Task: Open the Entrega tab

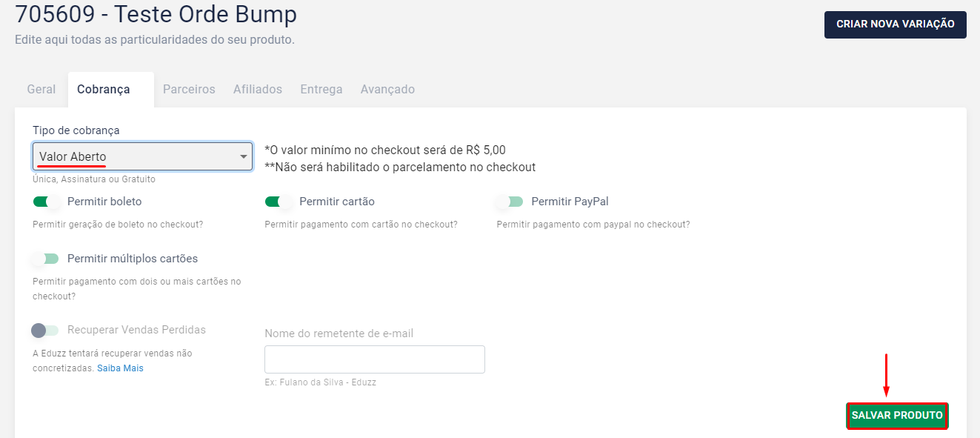Action: pyautogui.click(x=321, y=90)
